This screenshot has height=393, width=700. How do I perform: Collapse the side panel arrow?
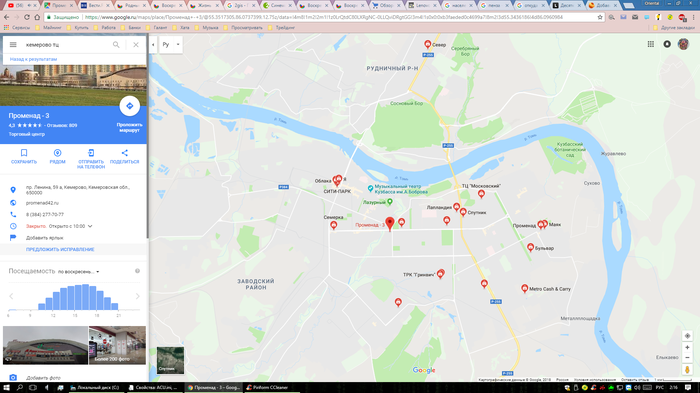click(x=153, y=45)
